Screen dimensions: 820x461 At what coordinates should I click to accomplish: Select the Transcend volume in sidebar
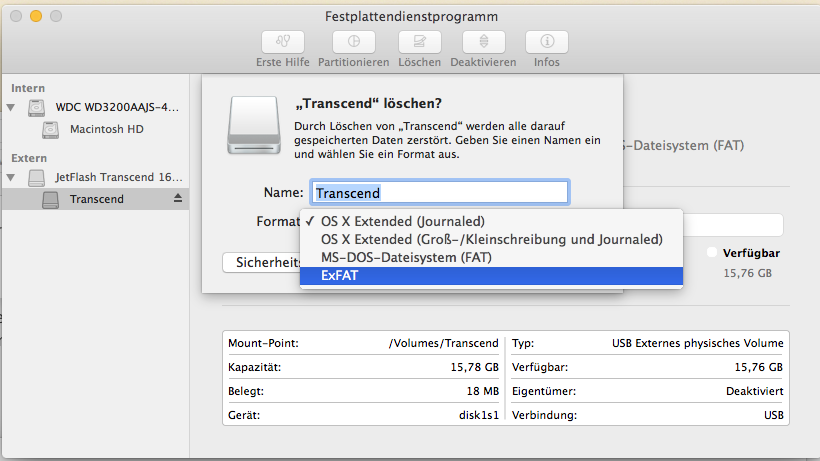pos(96,199)
